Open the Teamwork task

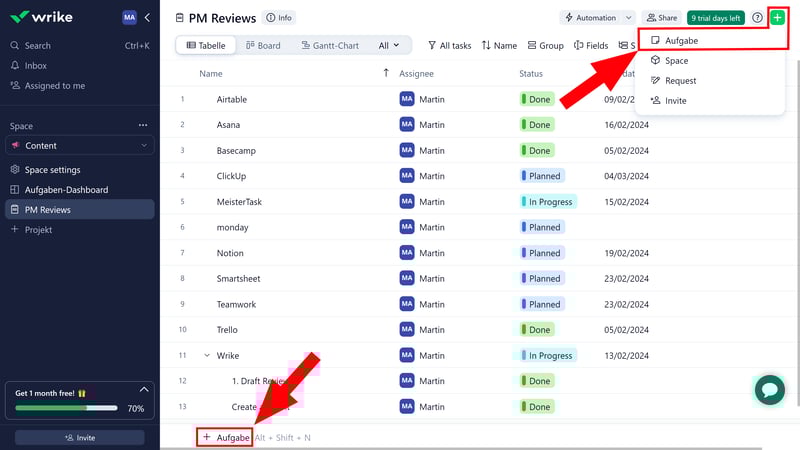[236, 304]
